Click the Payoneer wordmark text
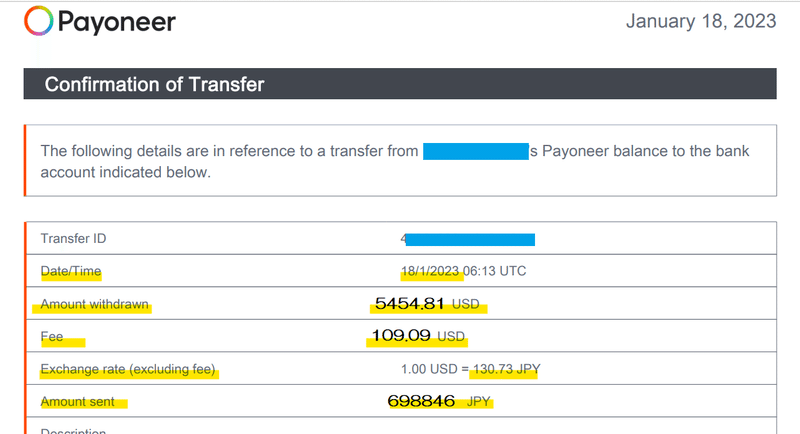This screenshot has height=434, width=800. [117, 22]
